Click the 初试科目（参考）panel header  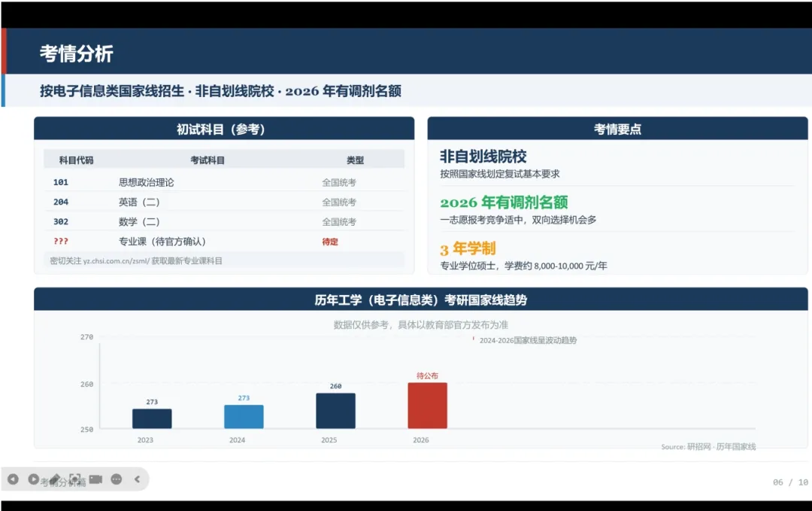pos(224,129)
